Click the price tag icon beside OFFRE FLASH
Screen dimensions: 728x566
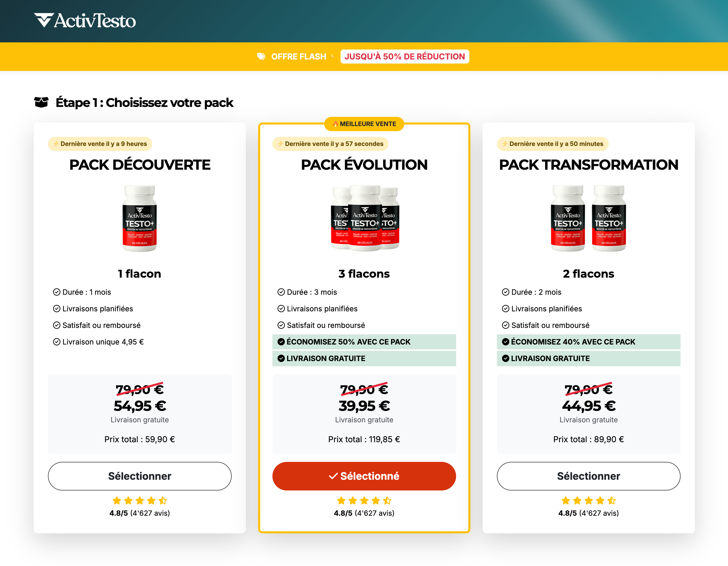(261, 56)
